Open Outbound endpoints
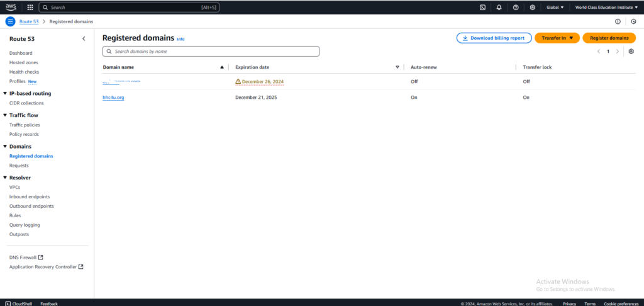 click(x=31, y=206)
